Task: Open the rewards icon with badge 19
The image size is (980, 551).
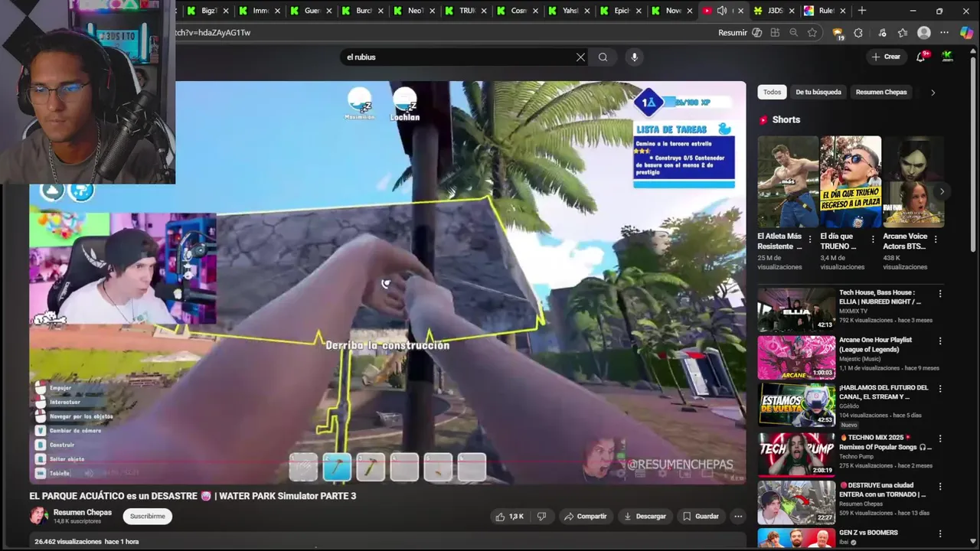Action: click(838, 33)
